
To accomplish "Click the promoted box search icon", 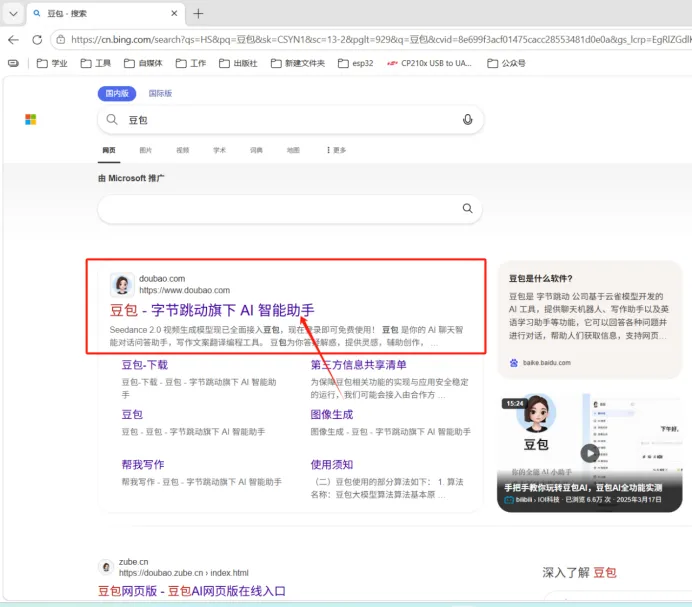I will 467,208.
